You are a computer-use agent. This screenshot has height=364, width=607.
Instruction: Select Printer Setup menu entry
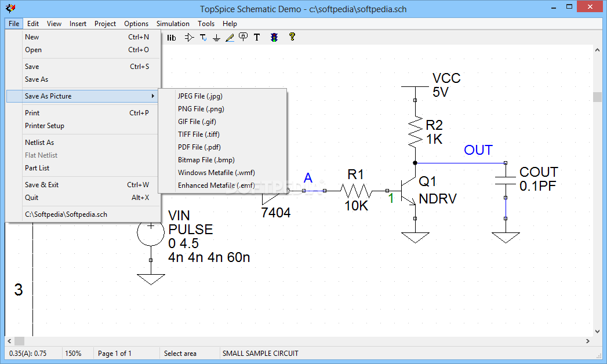83,126
